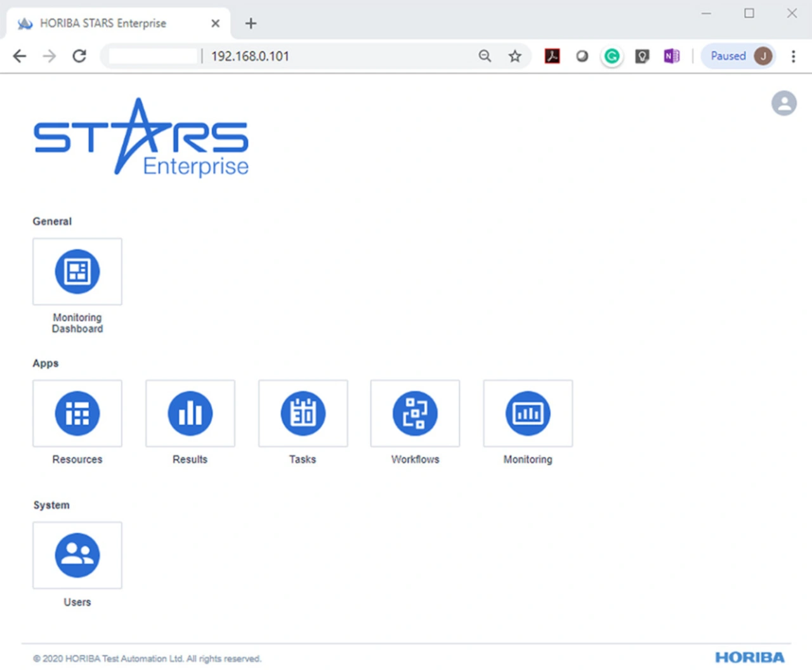Bookmark this page with star icon
Image resolution: width=812 pixels, height=672 pixels.
coord(514,56)
